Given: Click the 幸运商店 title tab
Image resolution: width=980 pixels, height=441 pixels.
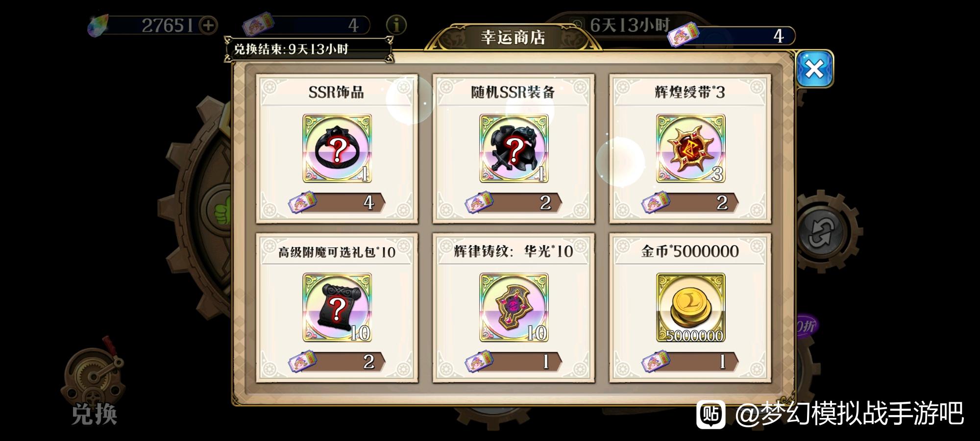Looking at the screenshot, I should tap(513, 37).
